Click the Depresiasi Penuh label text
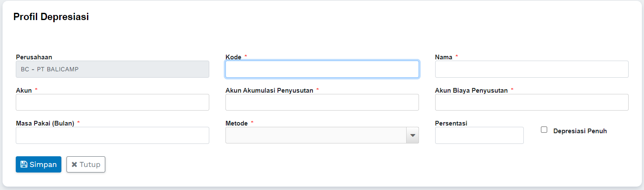 580,131
